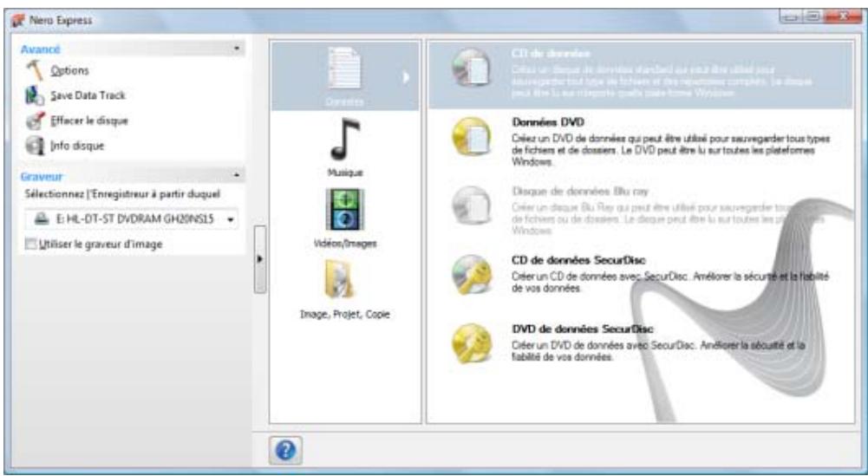Click the Données DVD disc icon
This screenshot has width=868, height=476.
point(472,136)
